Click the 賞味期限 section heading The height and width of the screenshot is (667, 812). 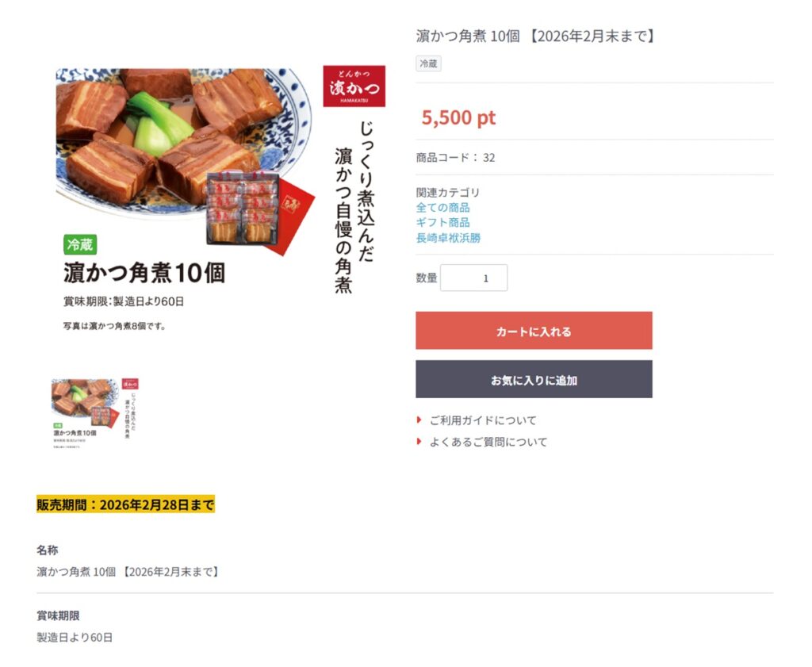[58, 615]
